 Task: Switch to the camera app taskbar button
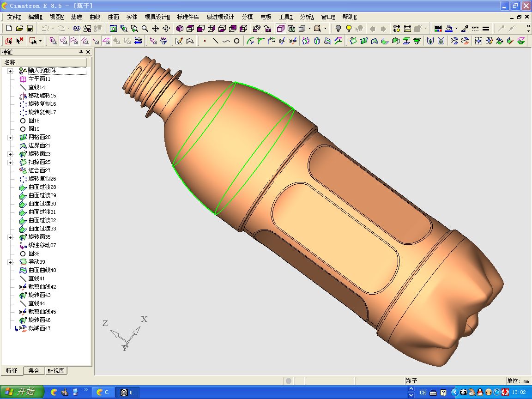coord(128,392)
